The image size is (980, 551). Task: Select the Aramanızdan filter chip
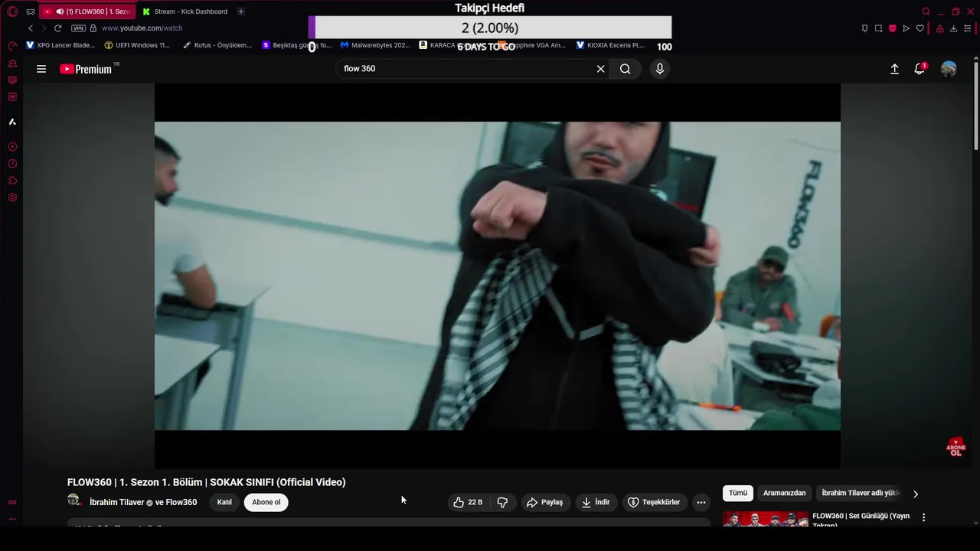(784, 493)
